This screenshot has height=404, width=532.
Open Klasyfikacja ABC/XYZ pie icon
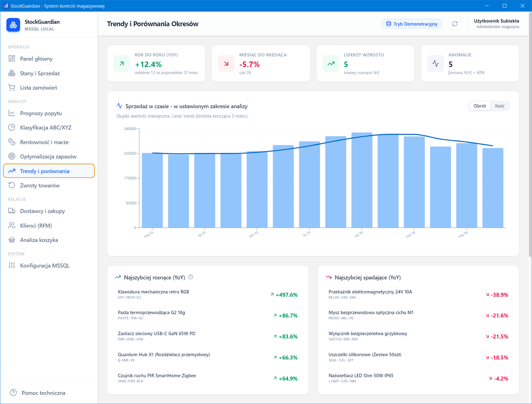pos(12,127)
